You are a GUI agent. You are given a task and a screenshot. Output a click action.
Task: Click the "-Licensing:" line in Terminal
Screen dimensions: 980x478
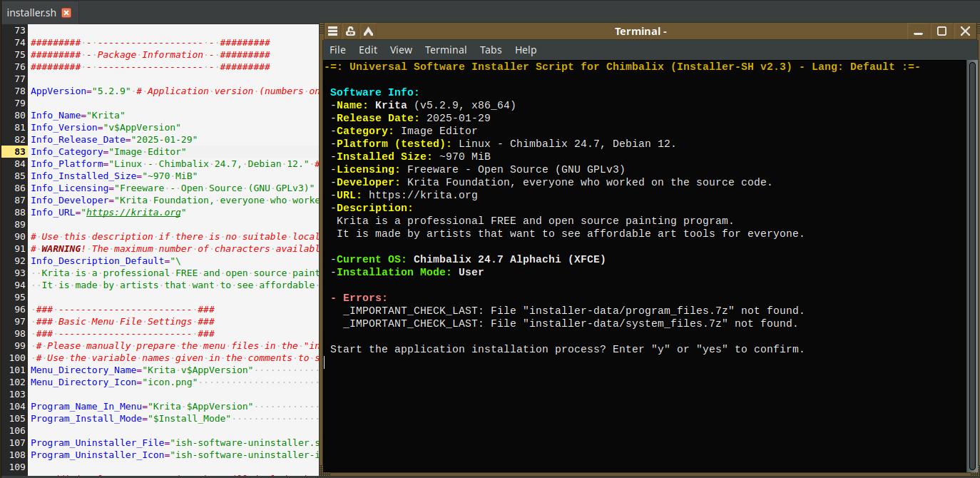point(477,169)
